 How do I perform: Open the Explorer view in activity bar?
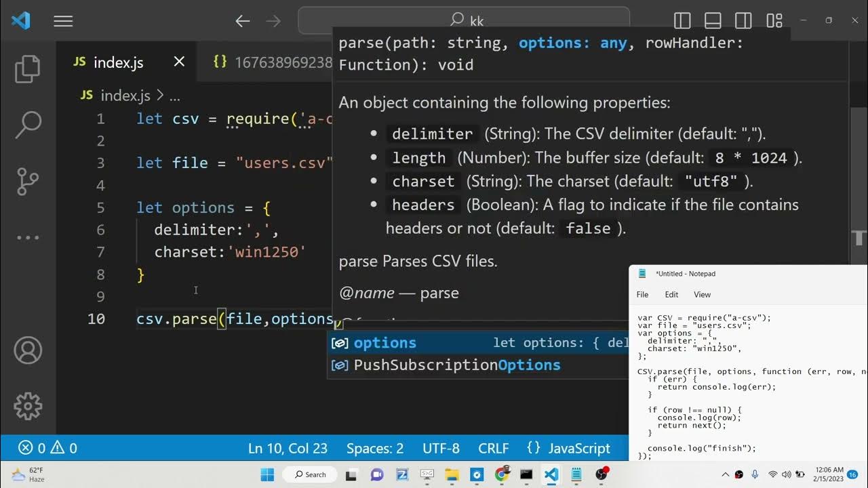point(28,69)
